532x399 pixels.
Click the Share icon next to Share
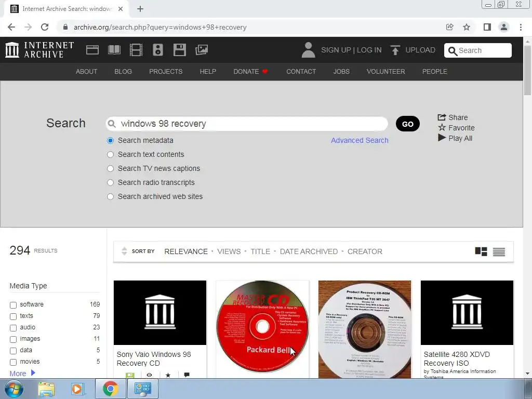(x=442, y=117)
